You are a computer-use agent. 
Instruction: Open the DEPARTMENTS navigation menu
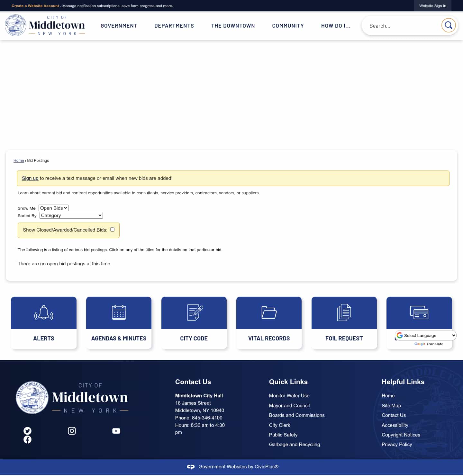(x=174, y=25)
